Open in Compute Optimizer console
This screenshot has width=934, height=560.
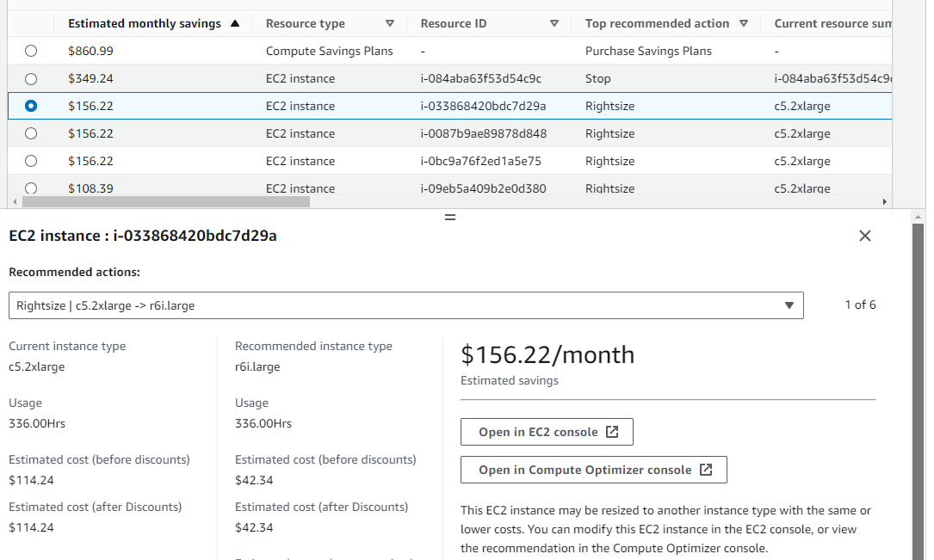point(593,470)
